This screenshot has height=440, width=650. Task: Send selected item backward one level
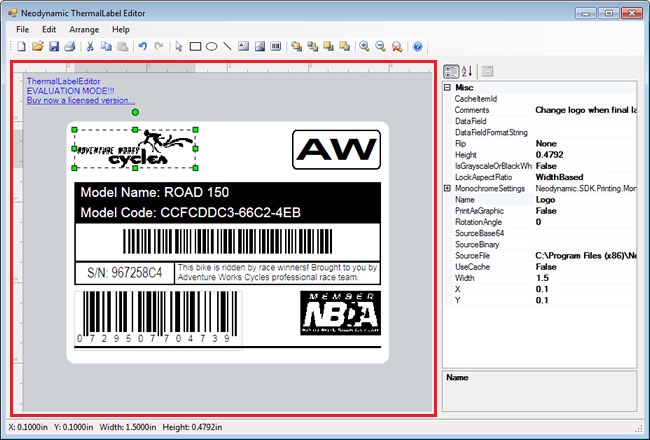click(345, 46)
